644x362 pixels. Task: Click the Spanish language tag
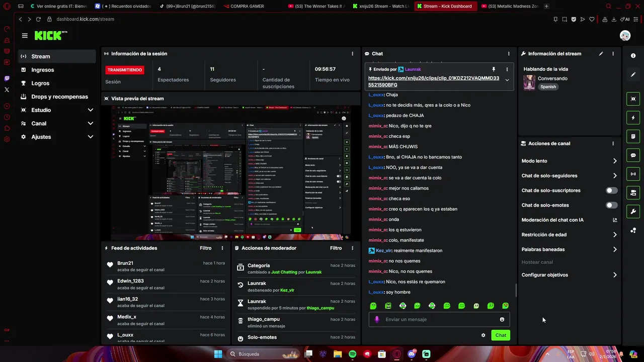548,86
